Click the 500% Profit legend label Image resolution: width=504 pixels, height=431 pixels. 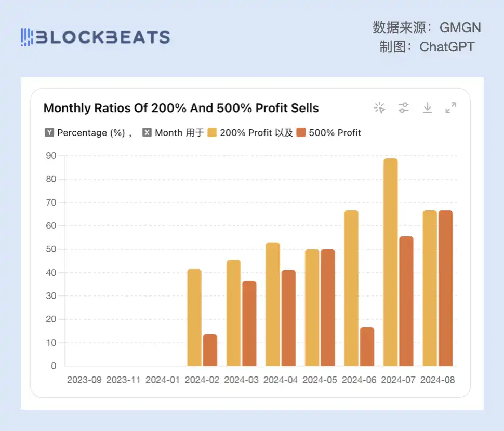pos(335,132)
